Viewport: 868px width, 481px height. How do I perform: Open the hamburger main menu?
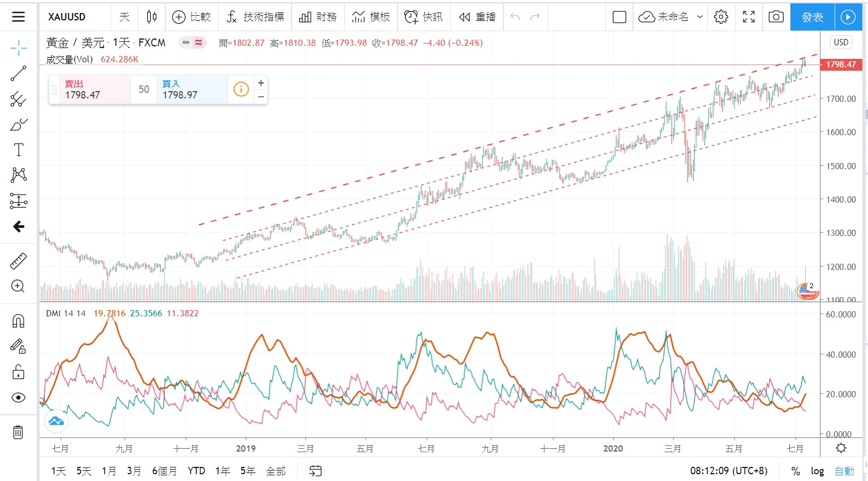pos(18,16)
